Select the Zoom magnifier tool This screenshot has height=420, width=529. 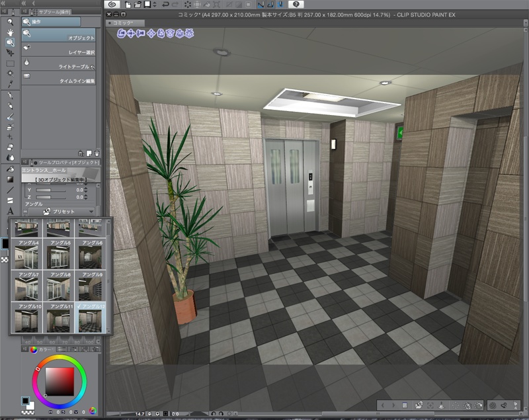click(x=11, y=22)
